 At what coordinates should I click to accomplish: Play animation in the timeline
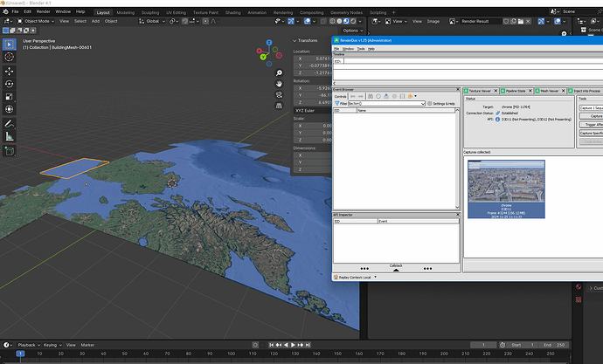[293, 345]
